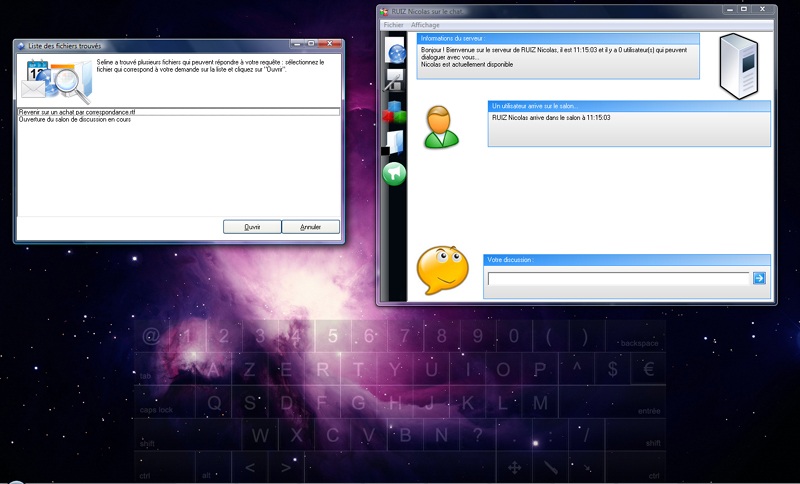The image size is (800, 484).
Task: Click the green megaphone icon
Action: point(395,174)
